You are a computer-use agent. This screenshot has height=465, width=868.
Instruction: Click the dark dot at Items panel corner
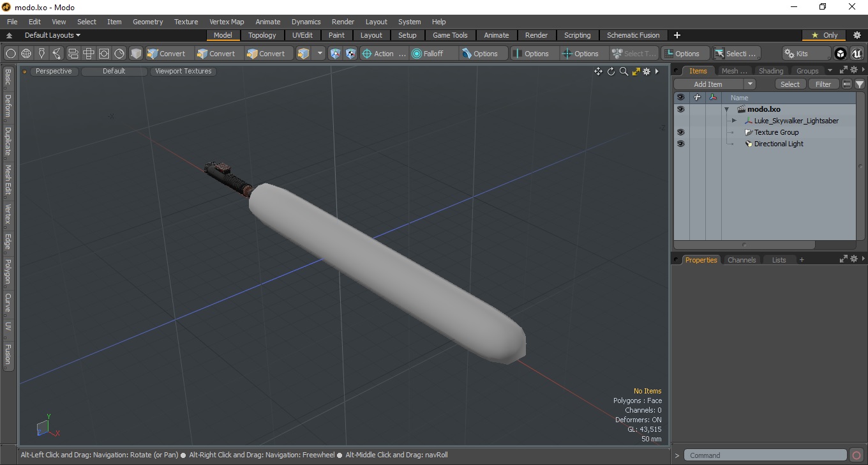pos(677,71)
